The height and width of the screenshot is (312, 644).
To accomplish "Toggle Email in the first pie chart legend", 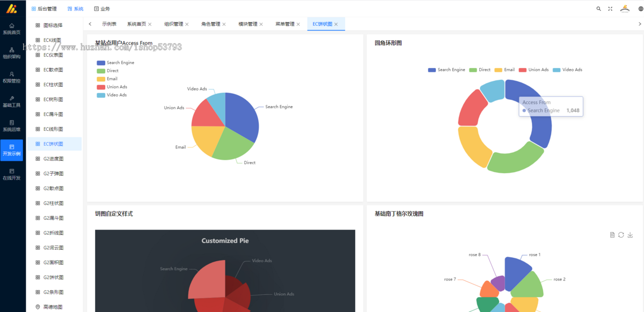I will 107,79.
